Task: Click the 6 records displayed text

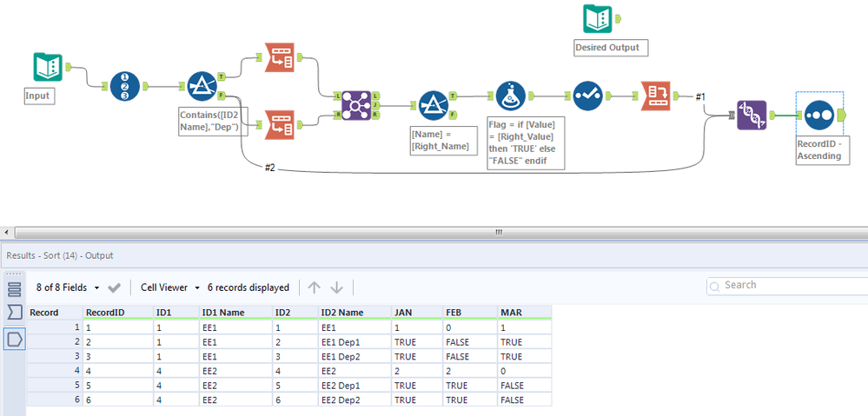Action: [248, 287]
